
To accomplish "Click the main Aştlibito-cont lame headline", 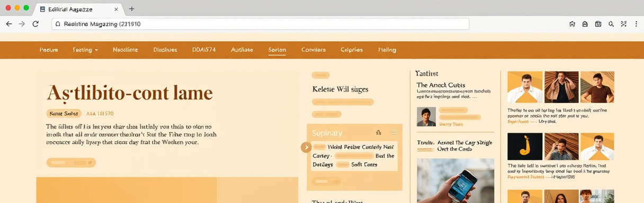I will point(130,93).
